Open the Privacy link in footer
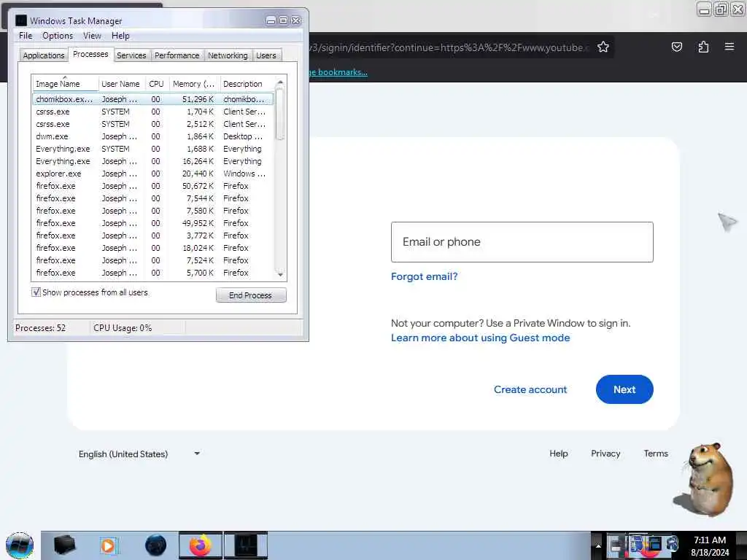The height and width of the screenshot is (560, 747). tap(605, 454)
